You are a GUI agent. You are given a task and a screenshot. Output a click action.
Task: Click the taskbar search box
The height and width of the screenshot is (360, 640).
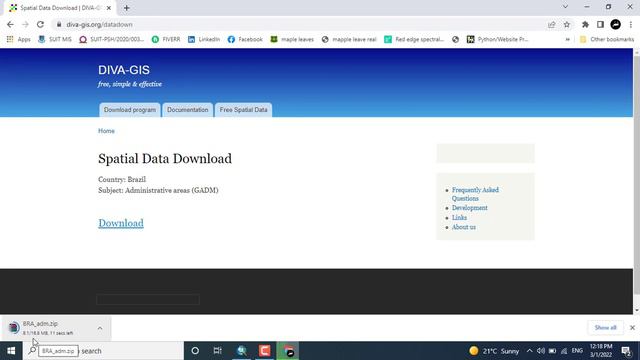coord(103,351)
